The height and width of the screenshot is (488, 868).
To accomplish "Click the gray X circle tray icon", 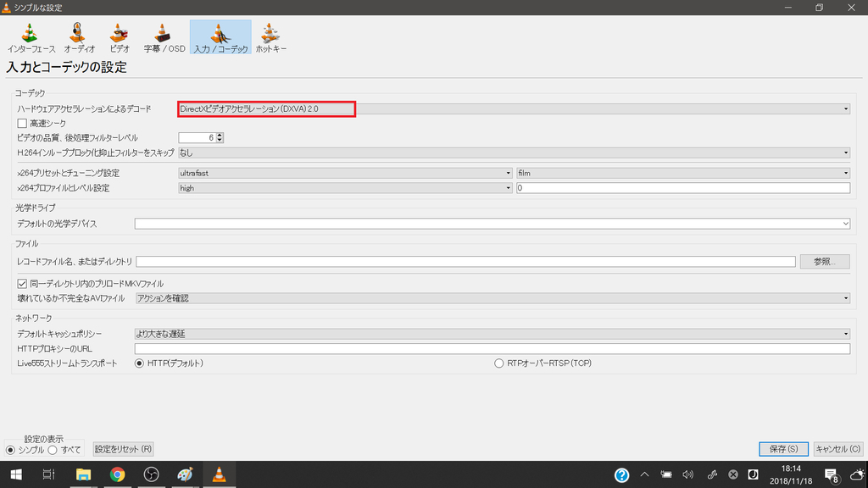I will 733,474.
